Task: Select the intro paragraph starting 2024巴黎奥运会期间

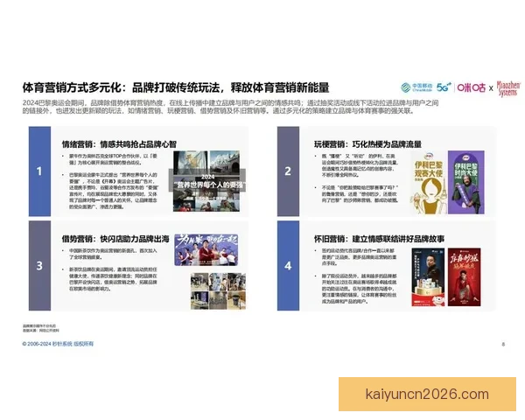Action: click(230, 107)
